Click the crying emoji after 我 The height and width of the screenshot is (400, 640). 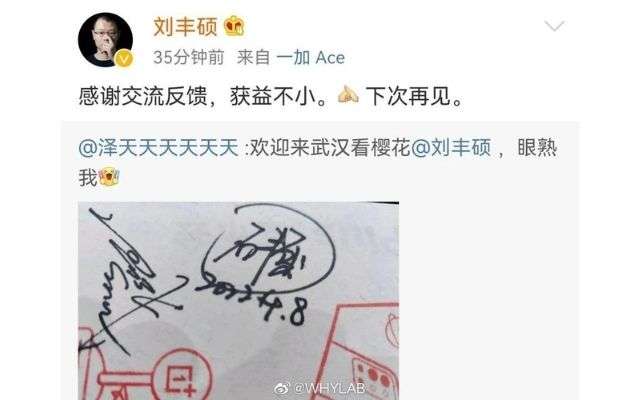(x=109, y=178)
